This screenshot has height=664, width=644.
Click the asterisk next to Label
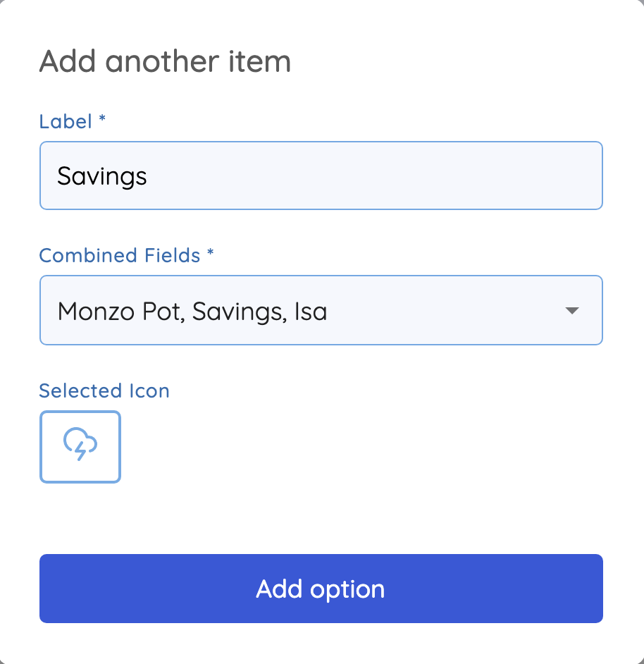pyautogui.click(x=102, y=118)
